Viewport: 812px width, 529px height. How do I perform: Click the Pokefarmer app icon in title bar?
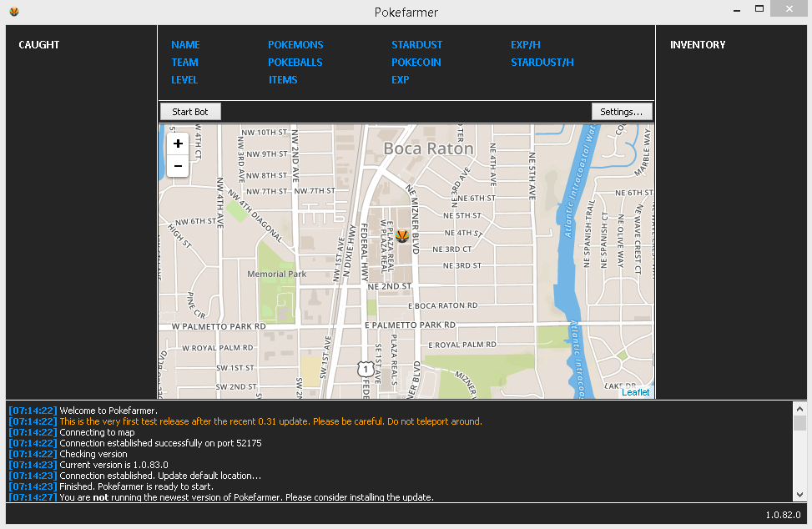[14, 12]
